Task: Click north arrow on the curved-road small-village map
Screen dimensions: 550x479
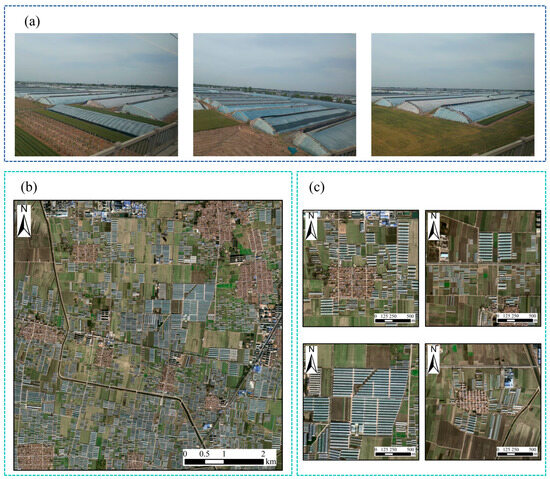Action: click(x=434, y=359)
